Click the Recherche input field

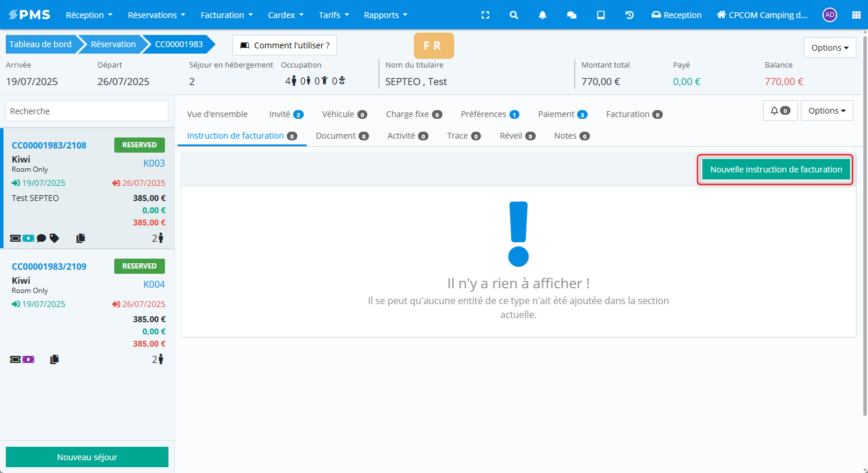click(87, 111)
